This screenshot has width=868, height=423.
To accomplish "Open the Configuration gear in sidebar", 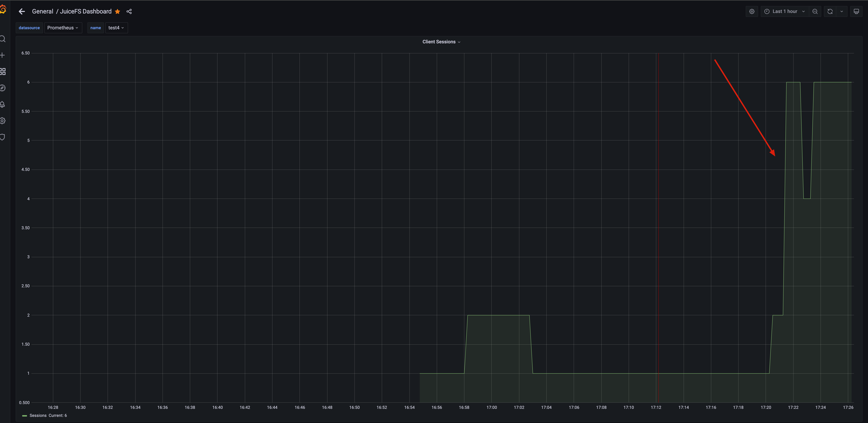I will tap(3, 121).
